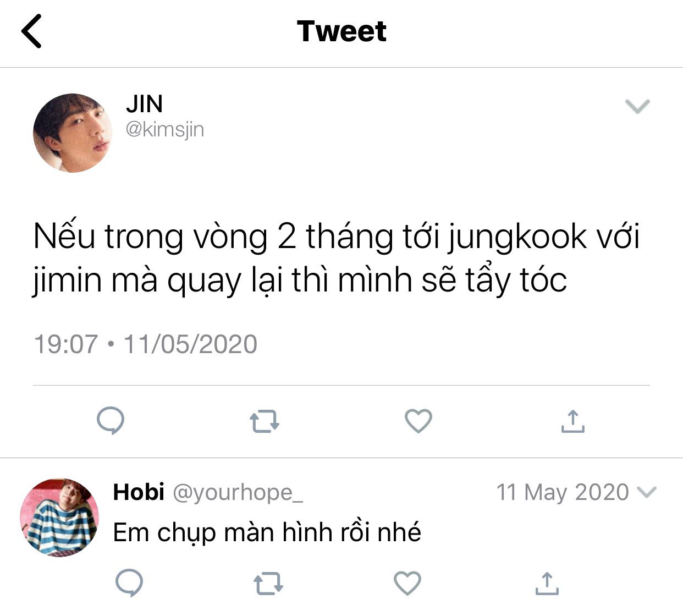Open JIN's profile picture
The width and height of the screenshot is (683, 616).
(x=72, y=133)
